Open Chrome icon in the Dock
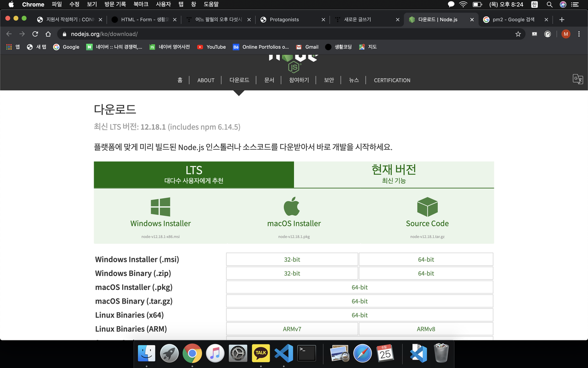This screenshot has width=588, height=368. (192, 353)
